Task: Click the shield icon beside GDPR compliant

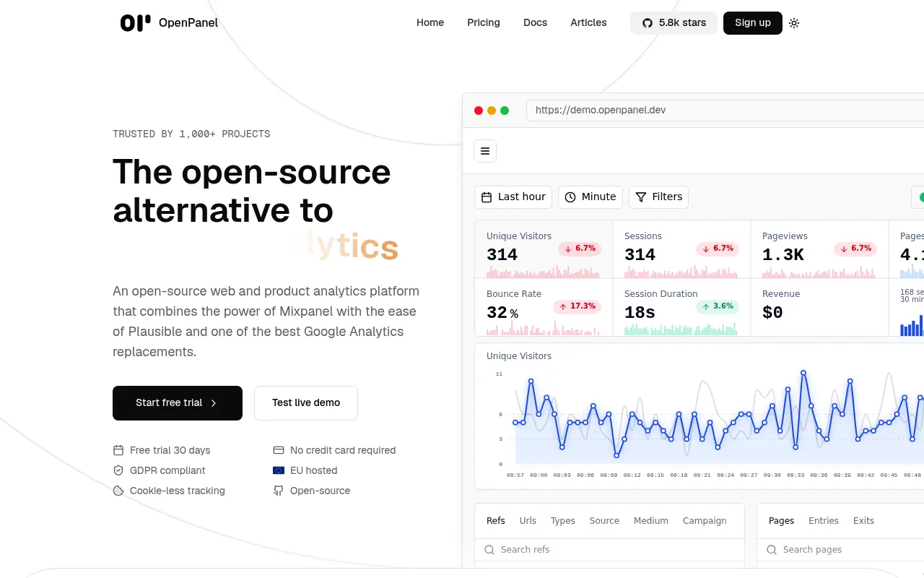Action: tap(118, 470)
